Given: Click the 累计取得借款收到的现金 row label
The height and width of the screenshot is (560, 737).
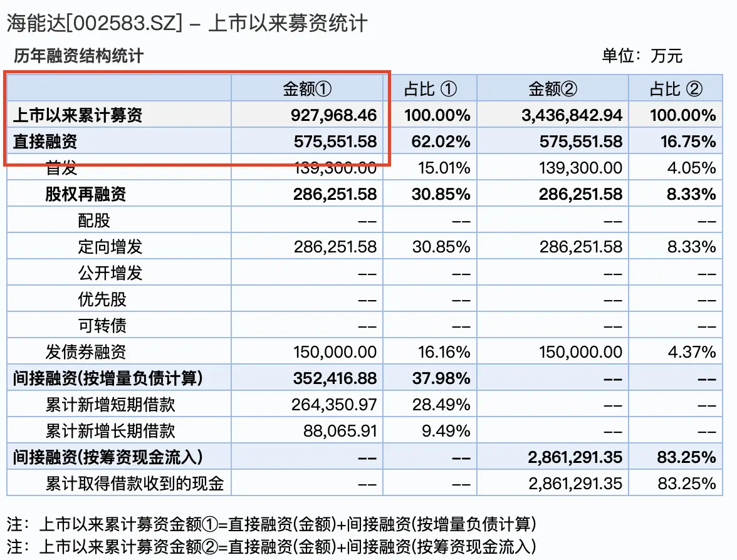Looking at the screenshot, I should (x=135, y=484).
